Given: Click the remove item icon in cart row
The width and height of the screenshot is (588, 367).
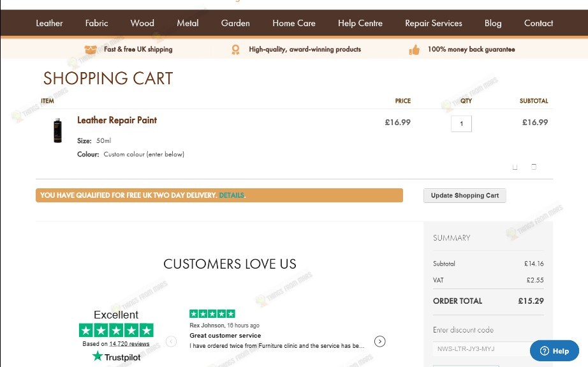Looking at the screenshot, I should click(x=534, y=167).
